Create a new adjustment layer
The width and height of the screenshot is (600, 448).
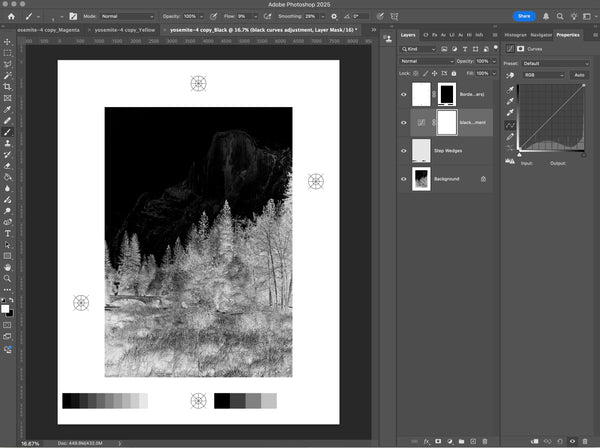pyautogui.click(x=450, y=441)
